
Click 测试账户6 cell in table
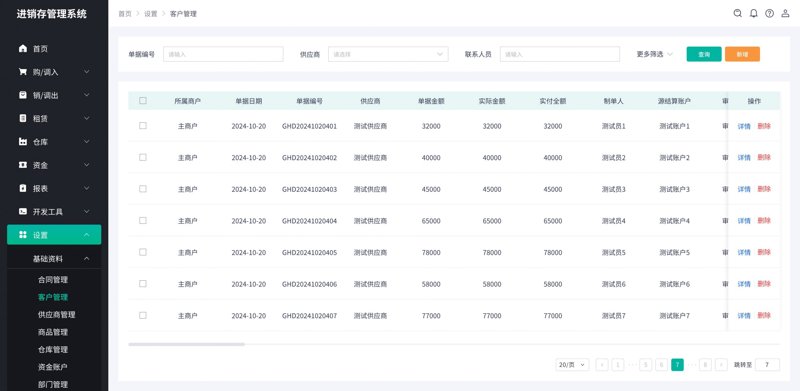coord(674,284)
